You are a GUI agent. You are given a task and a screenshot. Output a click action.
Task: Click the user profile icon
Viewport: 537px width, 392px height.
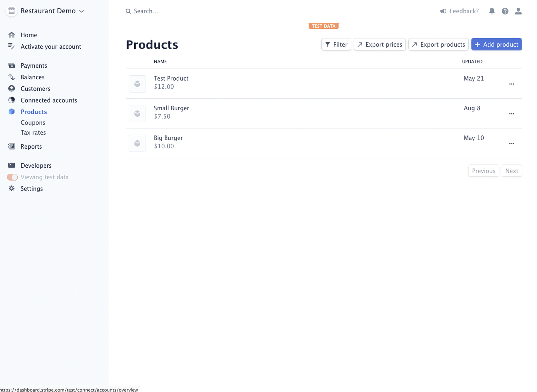coord(518,11)
